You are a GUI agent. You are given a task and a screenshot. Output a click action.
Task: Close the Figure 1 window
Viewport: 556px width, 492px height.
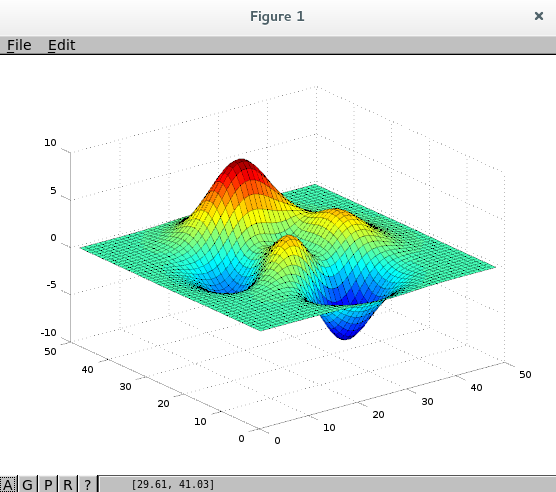click(x=539, y=16)
